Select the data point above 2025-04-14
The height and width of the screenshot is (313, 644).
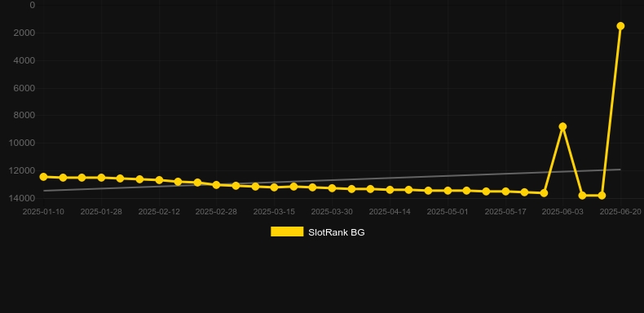[390, 190]
